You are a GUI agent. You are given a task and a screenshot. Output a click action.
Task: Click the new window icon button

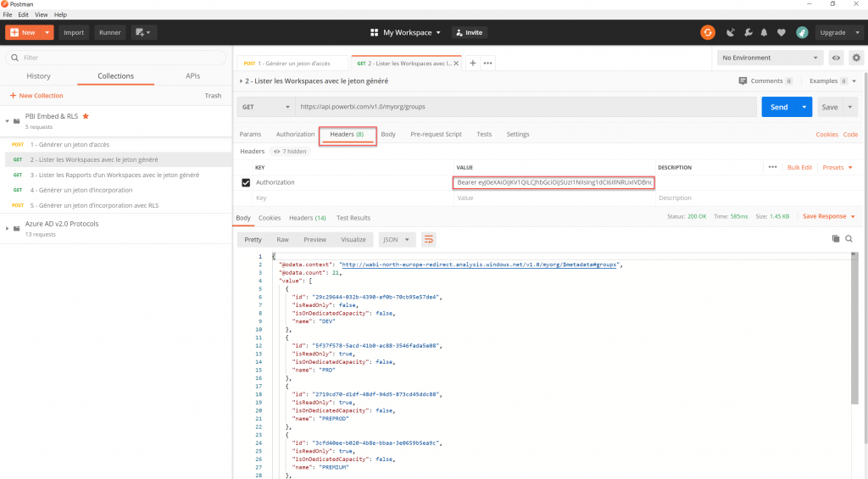coord(142,33)
